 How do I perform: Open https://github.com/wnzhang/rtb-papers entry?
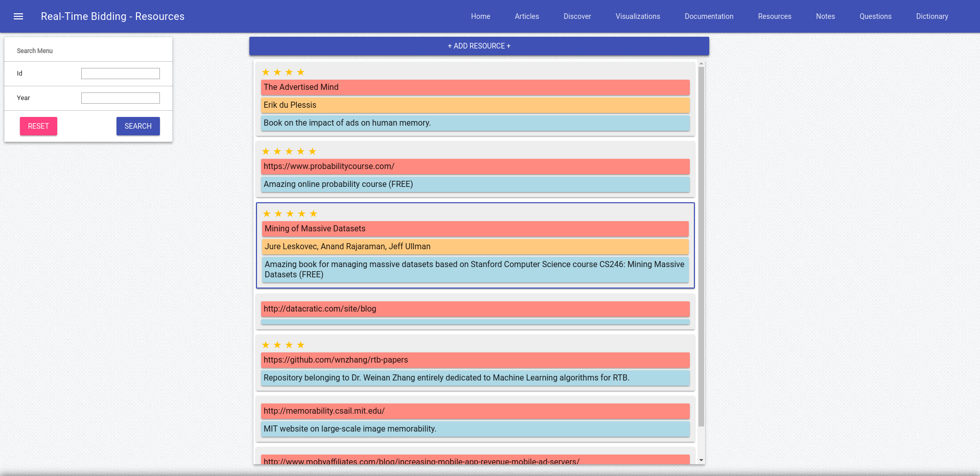[x=475, y=360]
